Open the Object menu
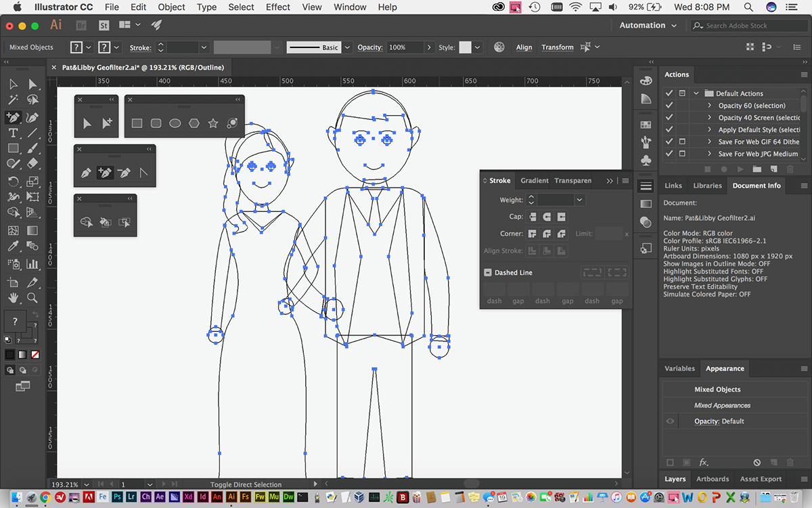 171,7
